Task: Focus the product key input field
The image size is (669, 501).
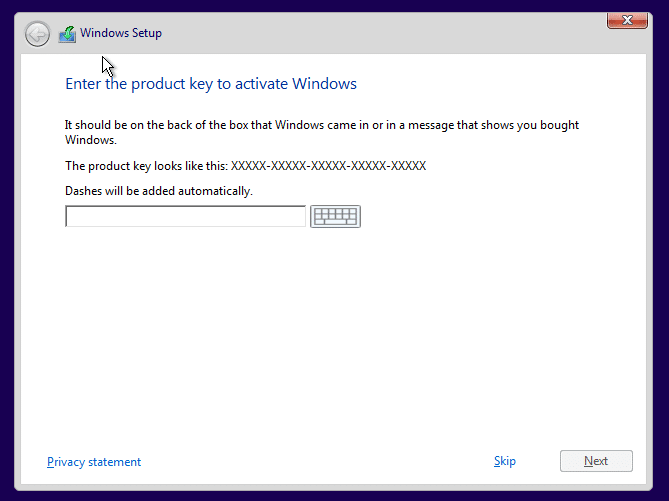Action: tap(185, 216)
